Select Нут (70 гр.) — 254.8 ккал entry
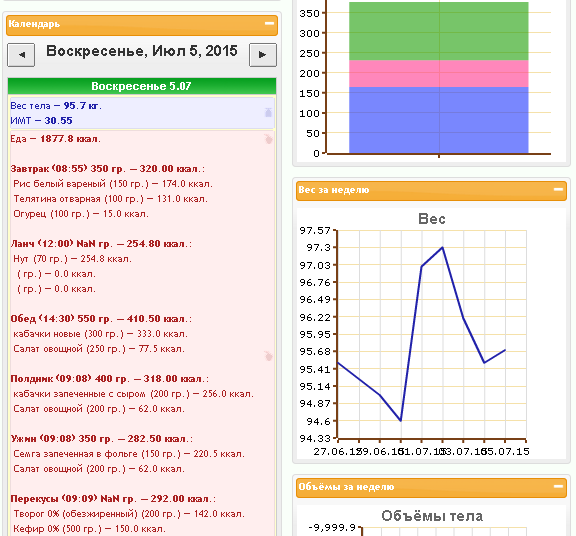The image size is (576, 536). (72, 259)
